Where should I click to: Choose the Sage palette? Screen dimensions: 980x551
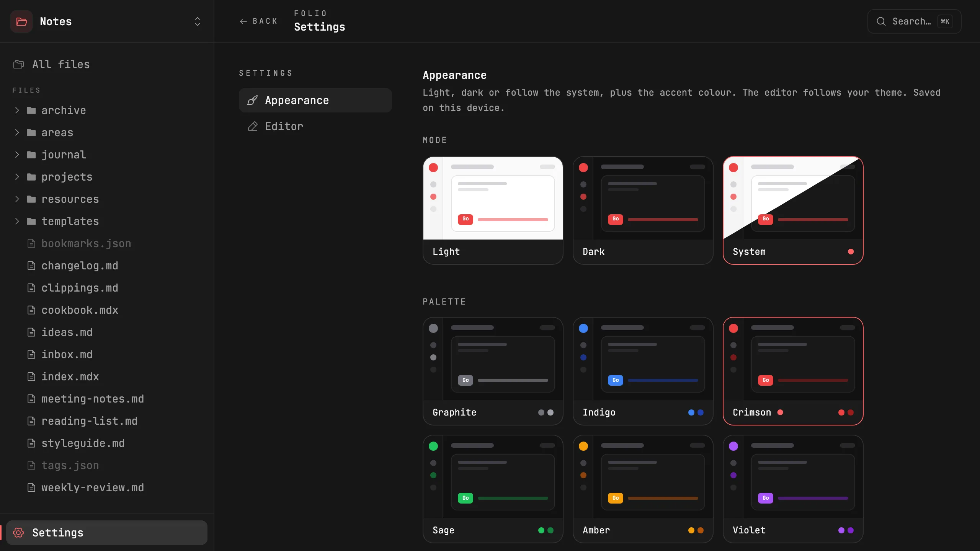click(x=493, y=489)
